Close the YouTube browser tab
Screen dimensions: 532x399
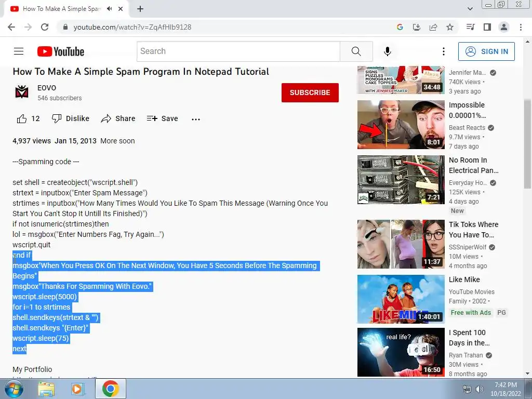click(x=121, y=9)
